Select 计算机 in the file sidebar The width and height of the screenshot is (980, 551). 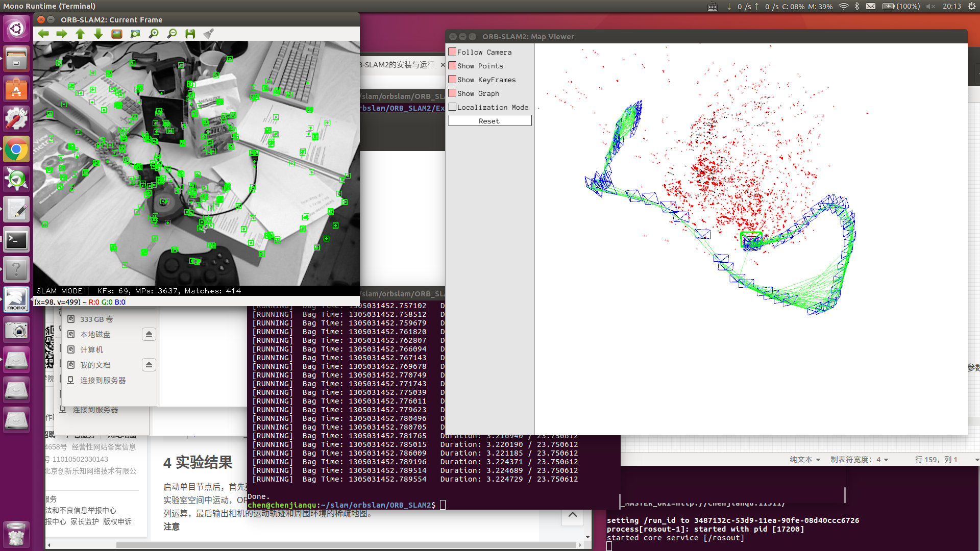click(x=91, y=349)
